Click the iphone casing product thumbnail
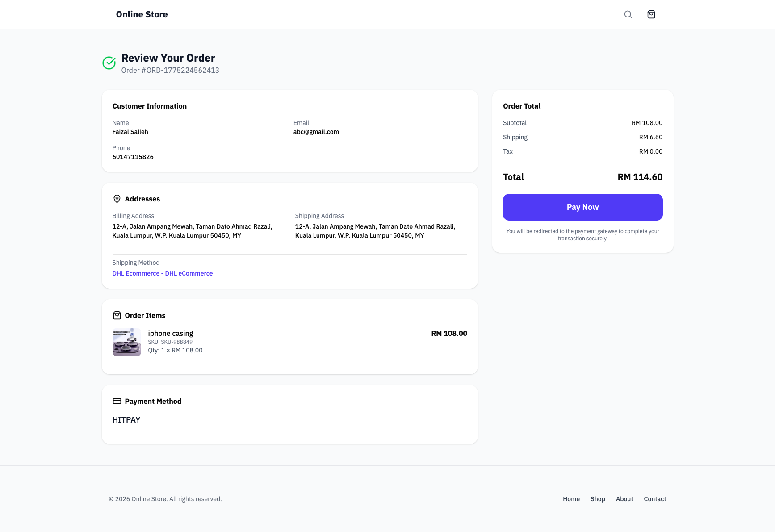The image size is (775, 532). pos(127,342)
